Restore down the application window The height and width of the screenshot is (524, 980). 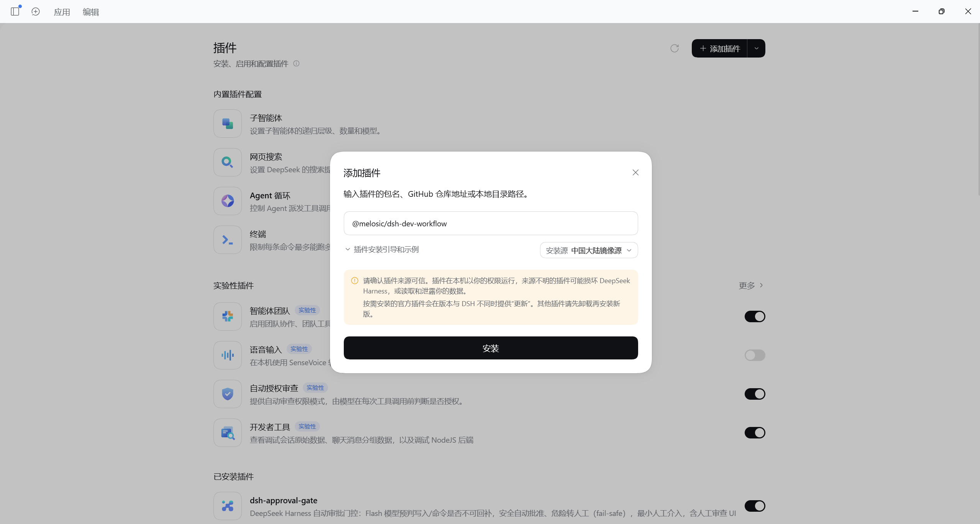coord(941,12)
